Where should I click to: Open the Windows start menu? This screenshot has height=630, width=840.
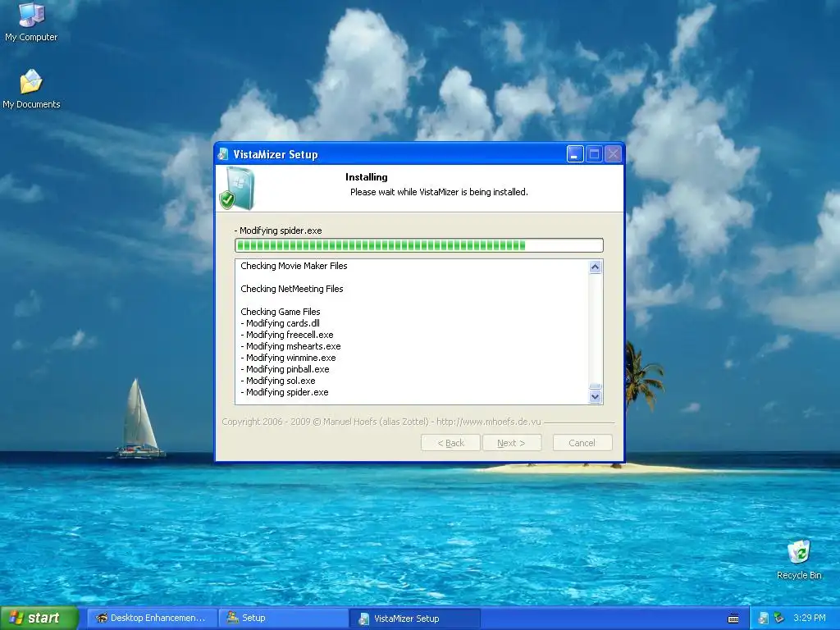[x=39, y=618]
